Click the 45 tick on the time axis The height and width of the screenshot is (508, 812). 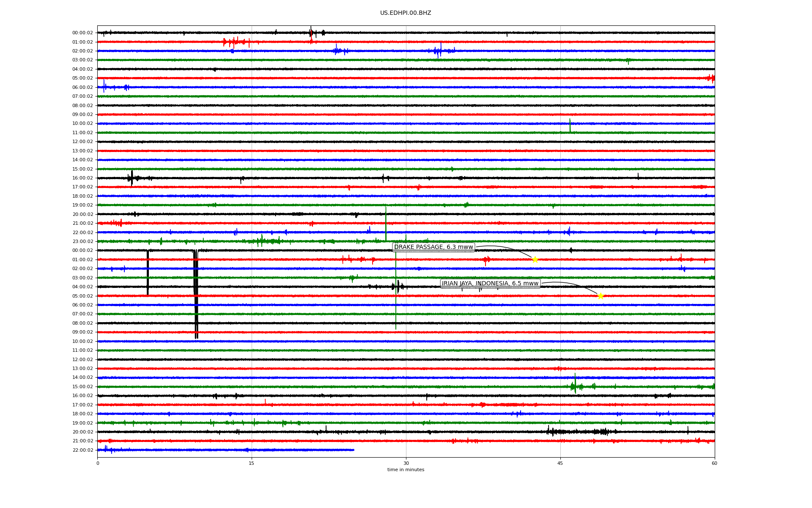pyautogui.click(x=560, y=463)
